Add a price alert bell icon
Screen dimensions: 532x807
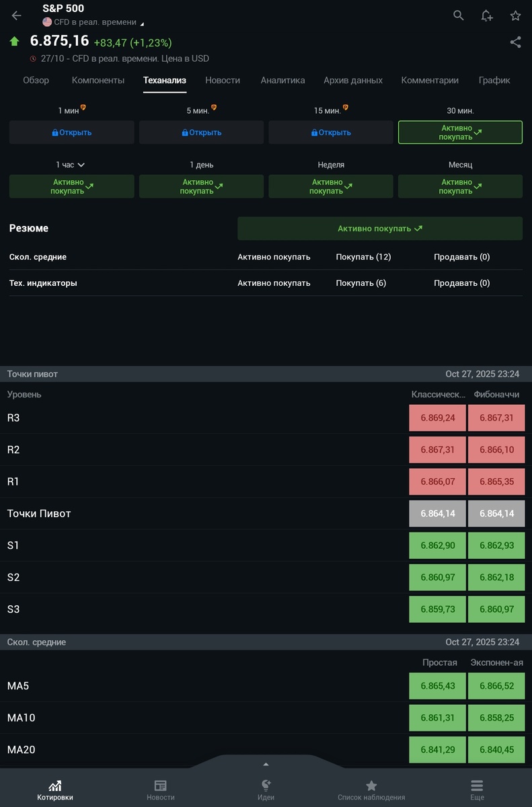click(487, 15)
